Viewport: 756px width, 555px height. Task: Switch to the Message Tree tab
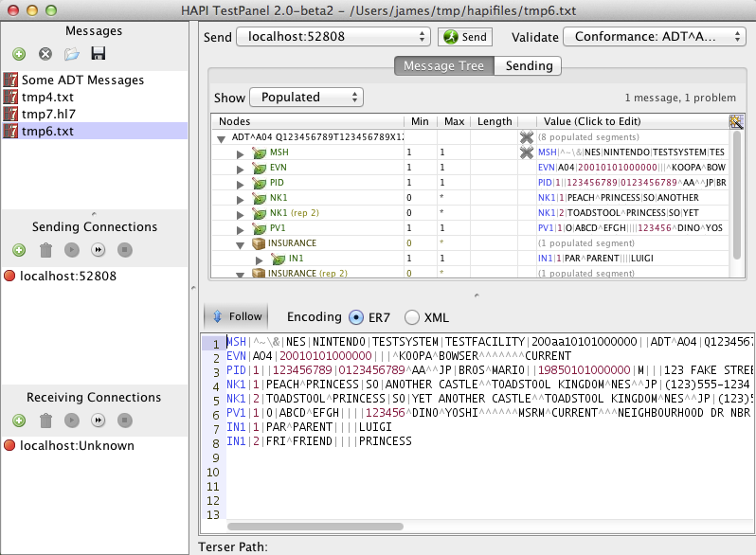point(443,66)
